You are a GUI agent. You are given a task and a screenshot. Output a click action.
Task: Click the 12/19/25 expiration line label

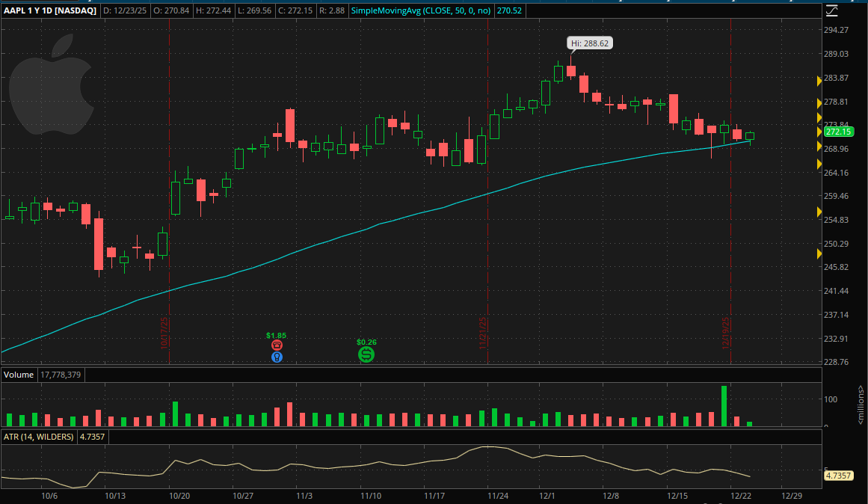click(726, 332)
